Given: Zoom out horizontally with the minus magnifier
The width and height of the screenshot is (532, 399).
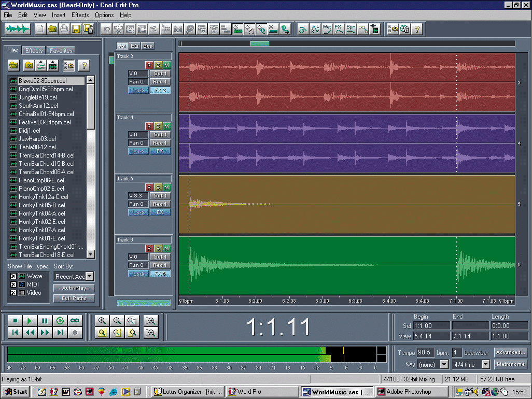Looking at the screenshot, I should [x=117, y=321].
